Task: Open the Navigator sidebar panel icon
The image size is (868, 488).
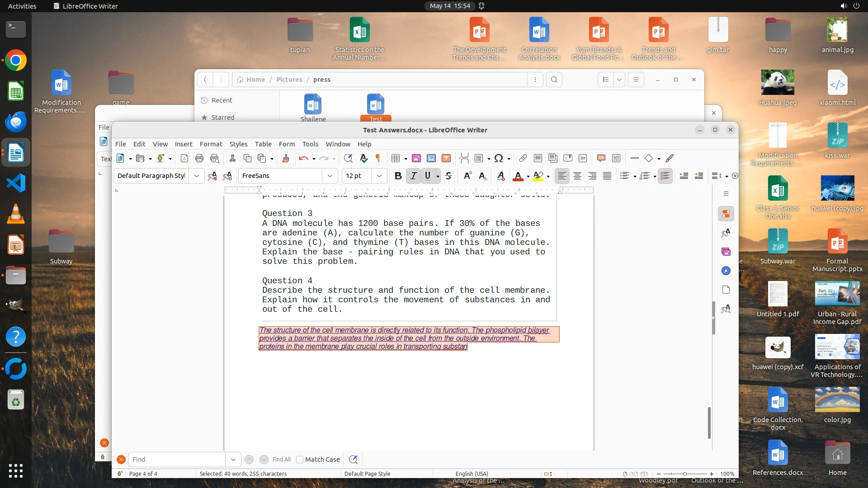Action: pos(726,271)
